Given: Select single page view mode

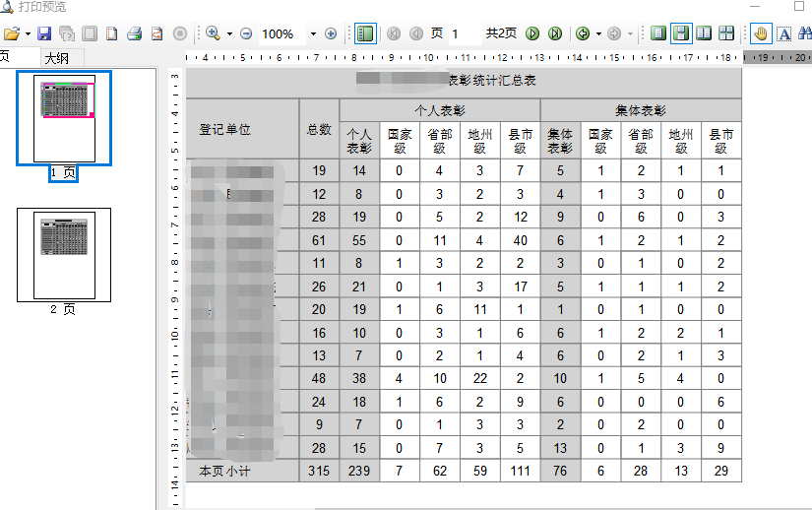Looking at the screenshot, I should 657,34.
